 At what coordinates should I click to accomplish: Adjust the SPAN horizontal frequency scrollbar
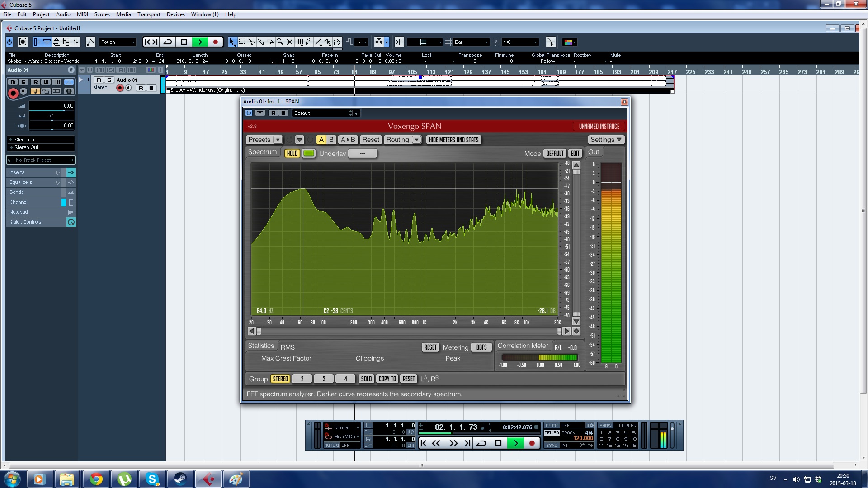tap(409, 331)
